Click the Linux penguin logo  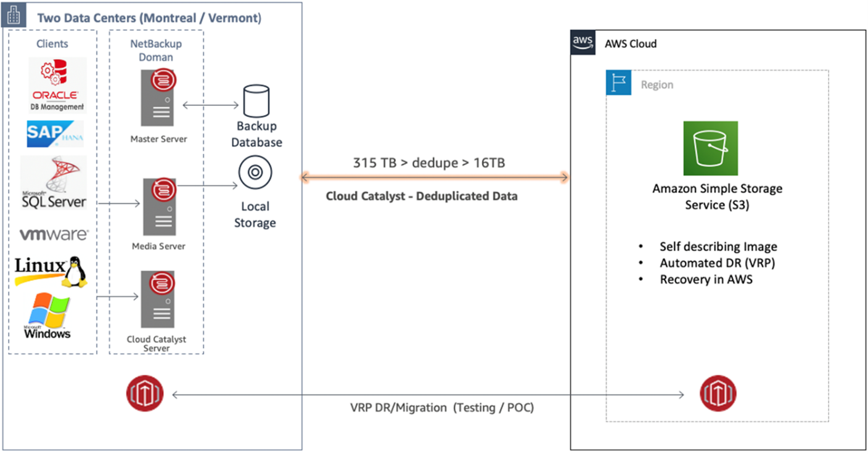tap(51, 272)
